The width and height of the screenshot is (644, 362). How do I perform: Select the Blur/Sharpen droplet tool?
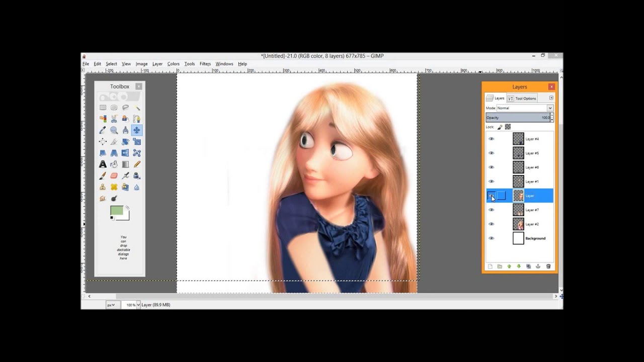pos(137,187)
